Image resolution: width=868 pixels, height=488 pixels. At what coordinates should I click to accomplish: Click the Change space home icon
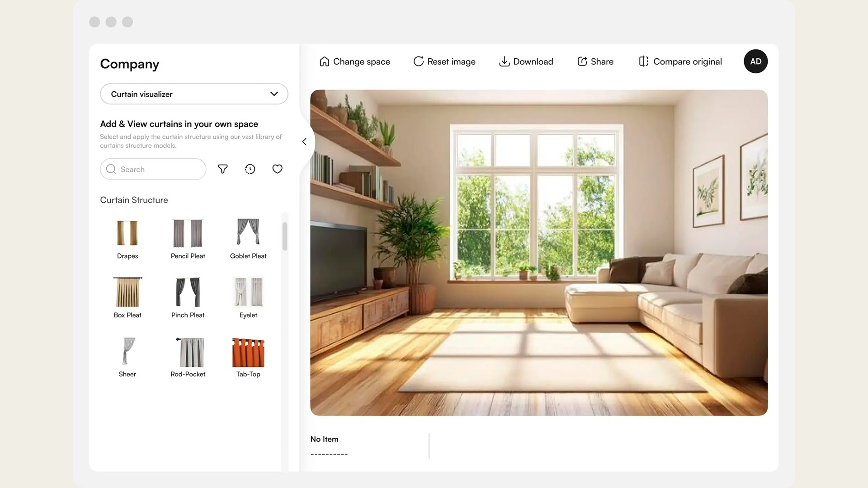click(x=324, y=61)
